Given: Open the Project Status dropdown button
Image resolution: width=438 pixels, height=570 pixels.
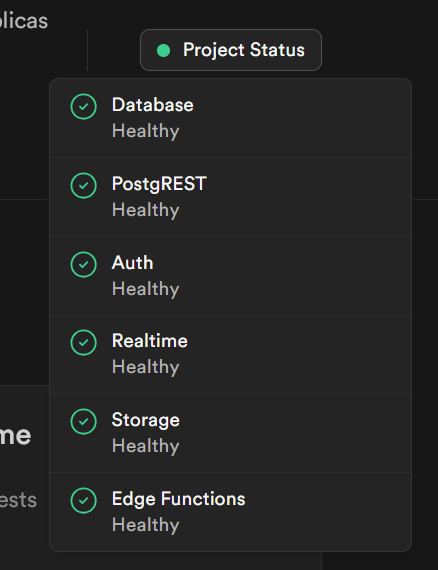Looking at the screenshot, I should [x=231, y=50].
